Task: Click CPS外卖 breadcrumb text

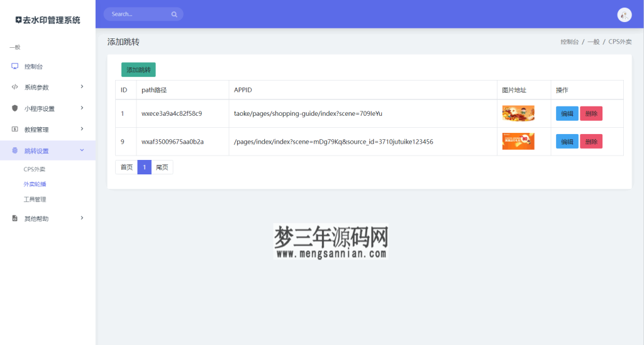Action: pyautogui.click(x=620, y=42)
